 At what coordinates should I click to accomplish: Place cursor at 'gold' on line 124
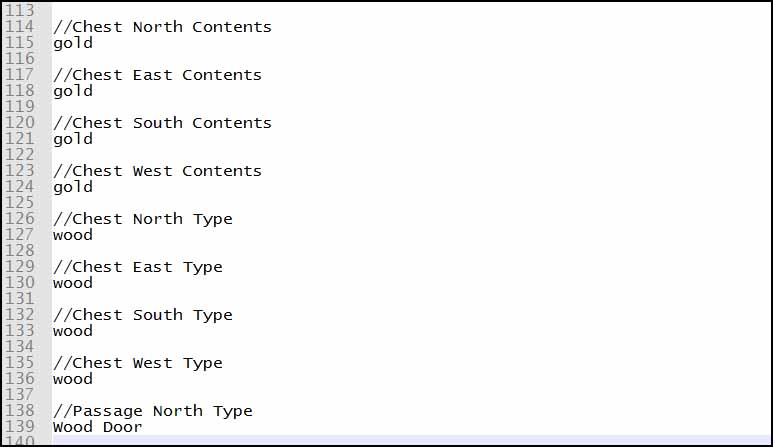tap(73, 187)
